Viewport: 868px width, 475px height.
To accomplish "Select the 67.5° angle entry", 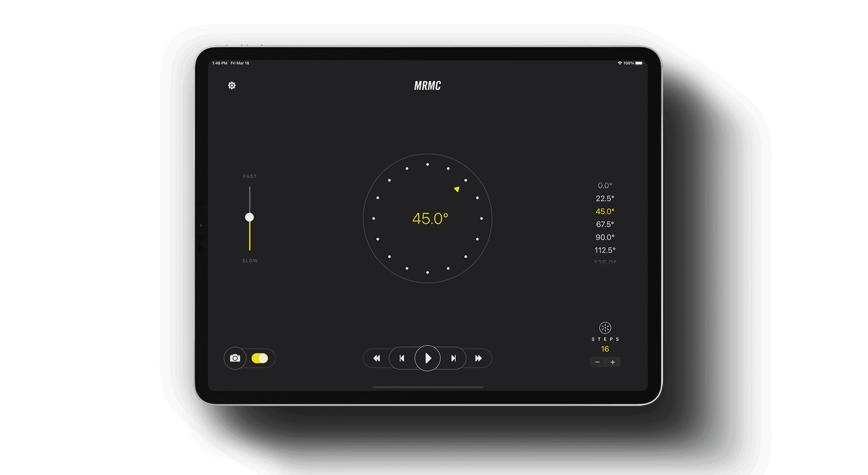I will point(605,224).
